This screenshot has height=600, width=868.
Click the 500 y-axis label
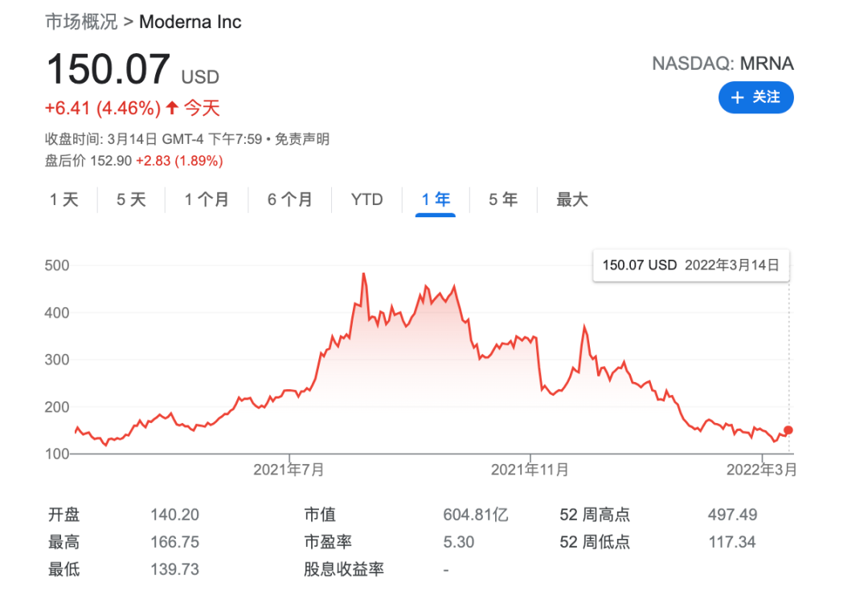[57, 265]
